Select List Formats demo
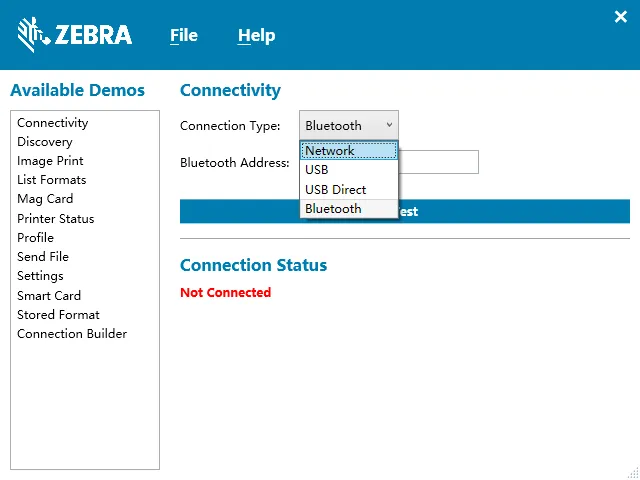640x480 pixels. 52,180
